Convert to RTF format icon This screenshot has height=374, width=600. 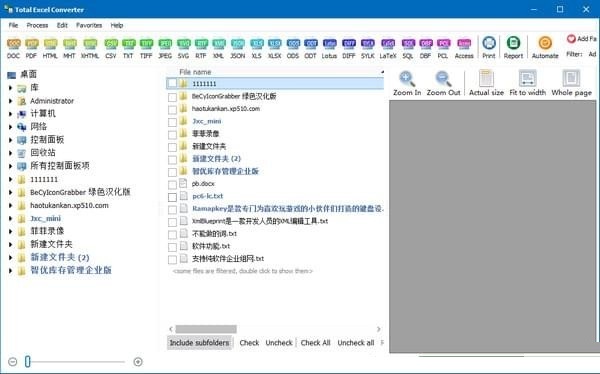point(201,48)
